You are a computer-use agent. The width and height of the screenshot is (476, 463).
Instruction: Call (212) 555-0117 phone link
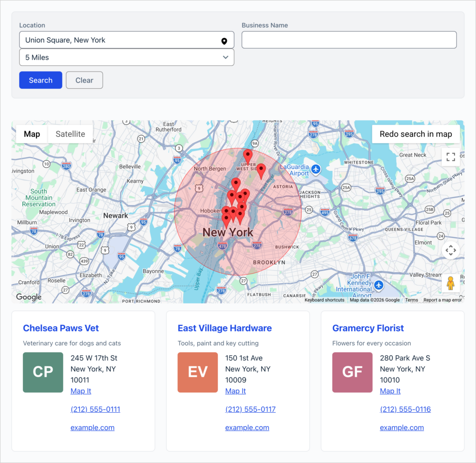(x=250, y=409)
